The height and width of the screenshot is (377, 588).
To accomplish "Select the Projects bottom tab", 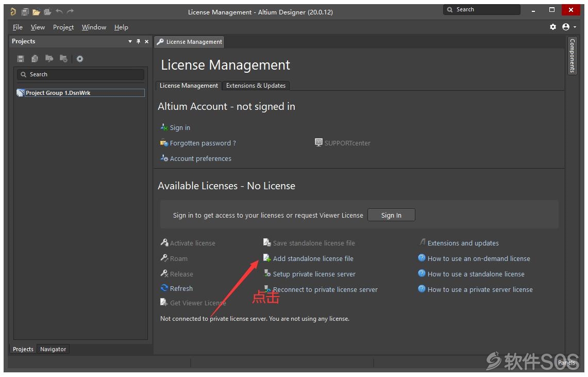I will [23, 349].
